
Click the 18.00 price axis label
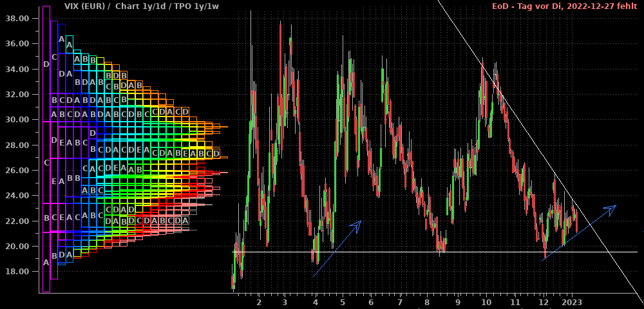(17, 272)
